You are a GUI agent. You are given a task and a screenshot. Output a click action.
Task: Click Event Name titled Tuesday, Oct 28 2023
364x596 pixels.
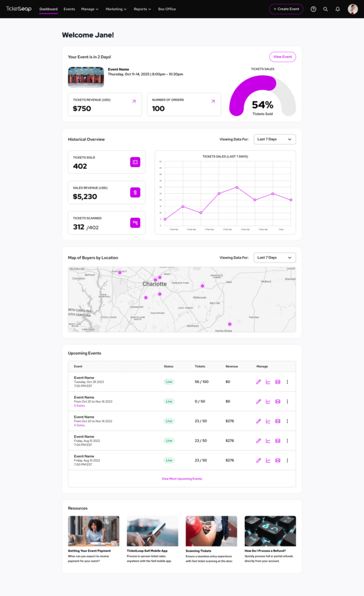tap(84, 378)
